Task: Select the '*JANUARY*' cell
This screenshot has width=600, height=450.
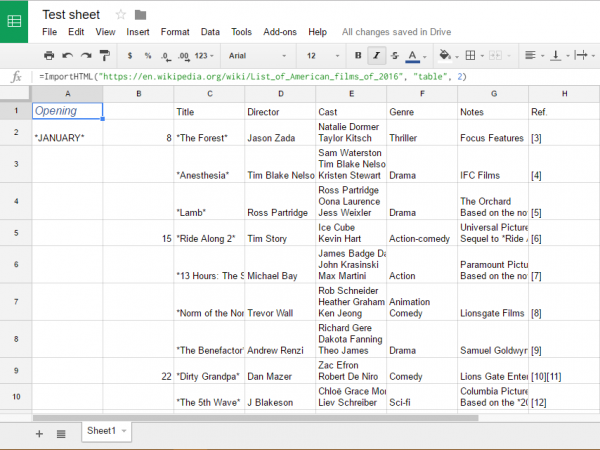Action: click(67, 132)
